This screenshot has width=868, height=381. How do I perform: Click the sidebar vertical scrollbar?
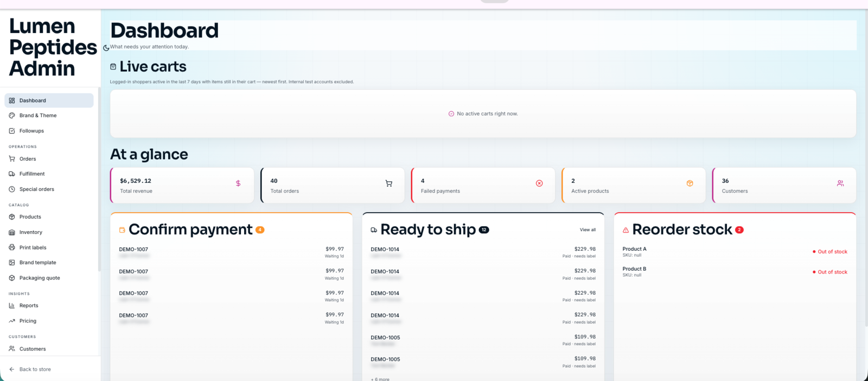pyautogui.click(x=99, y=179)
